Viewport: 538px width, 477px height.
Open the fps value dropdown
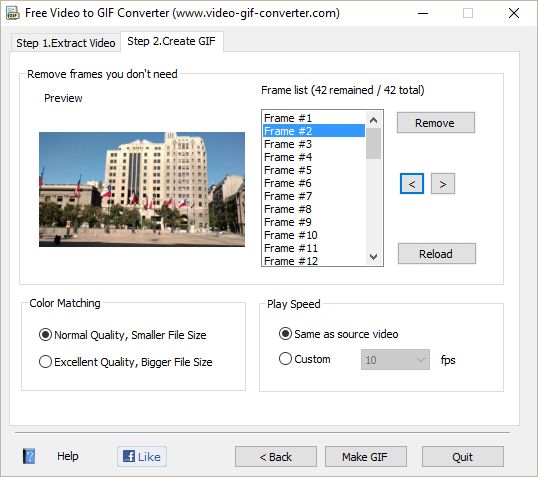tap(395, 360)
